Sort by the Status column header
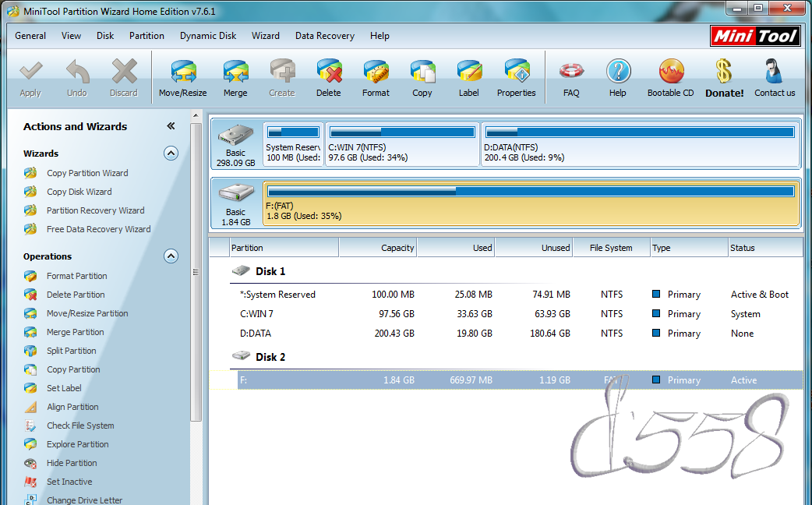The height and width of the screenshot is (505, 812). click(765, 248)
